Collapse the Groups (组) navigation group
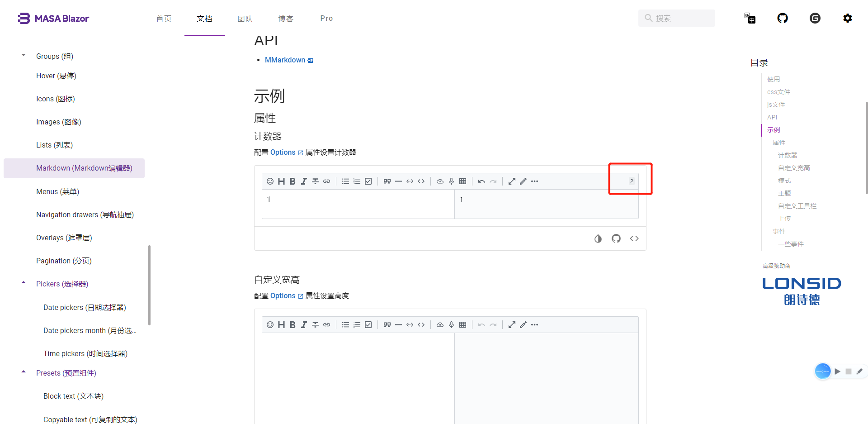 point(24,55)
